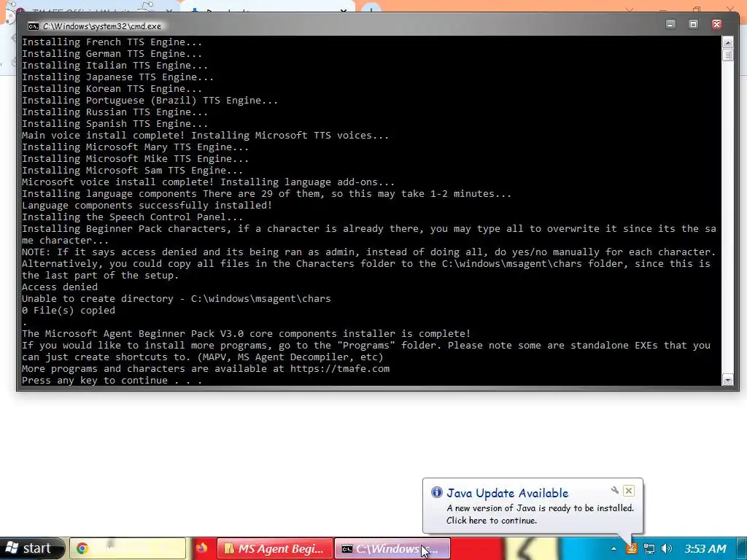Screen dimensions: 747x560
Task: Click the console scrollbar down arrow
Action: 727,380
